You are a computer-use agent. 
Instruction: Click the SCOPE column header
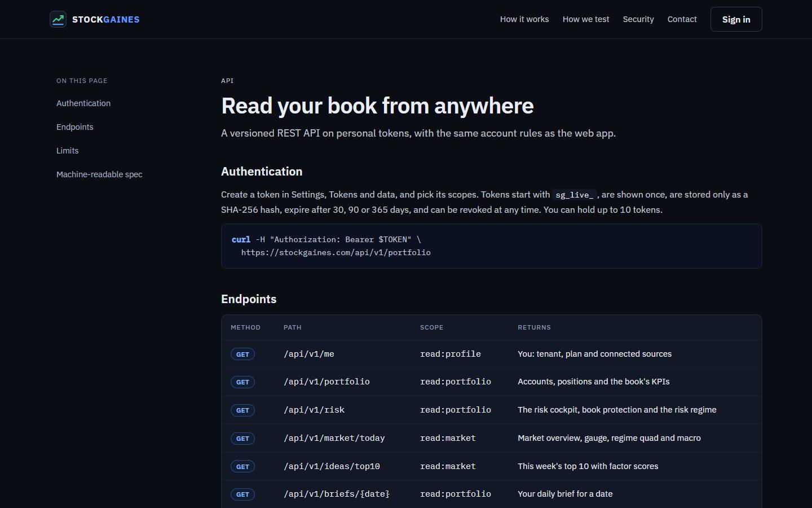coord(432,327)
